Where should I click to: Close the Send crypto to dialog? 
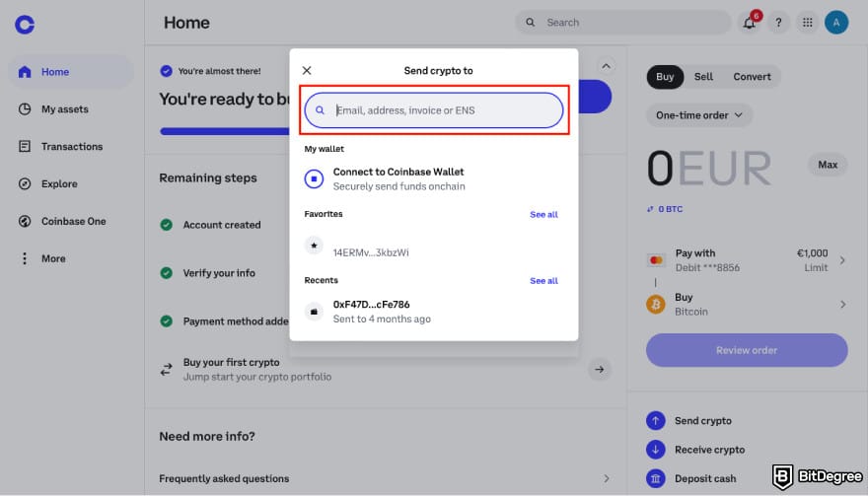pos(307,70)
